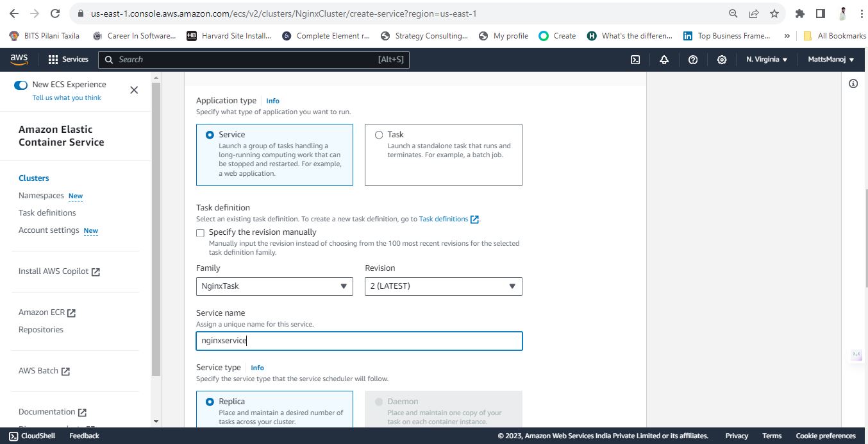Open the AWS settings gear icon

(x=722, y=60)
